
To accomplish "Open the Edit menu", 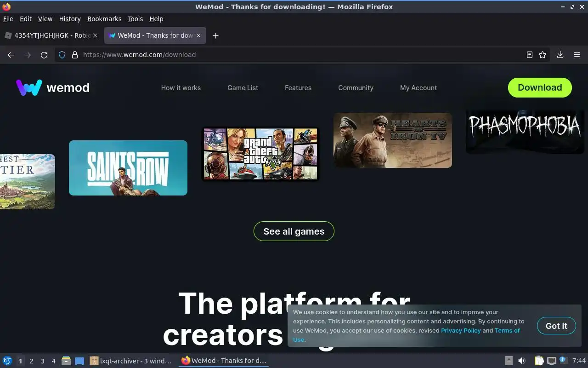I will pos(26,19).
